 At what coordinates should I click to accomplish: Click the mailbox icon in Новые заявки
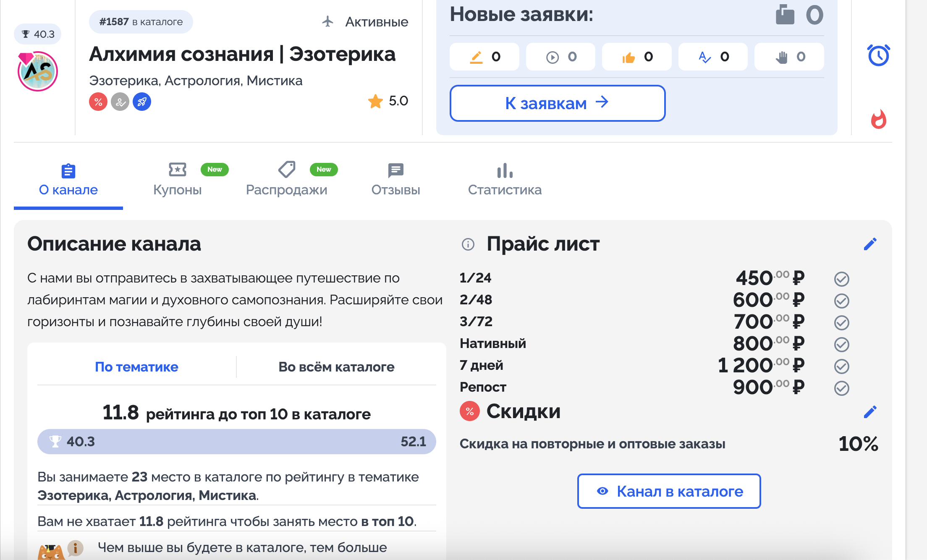point(785,15)
